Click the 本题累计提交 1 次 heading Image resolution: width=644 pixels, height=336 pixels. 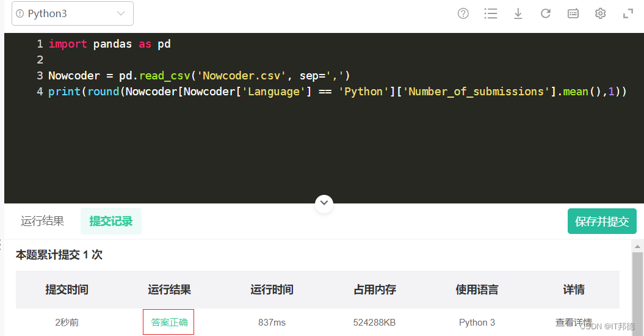coord(59,255)
